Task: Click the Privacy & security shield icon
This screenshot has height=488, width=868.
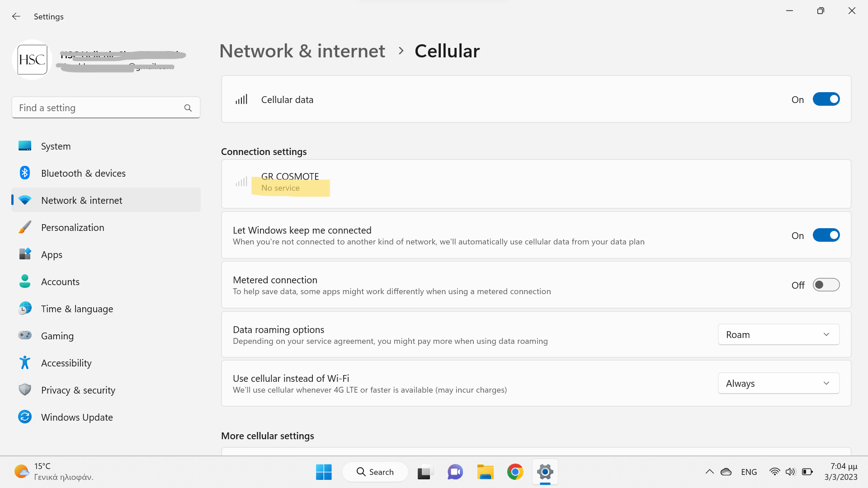Action: click(x=25, y=390)
